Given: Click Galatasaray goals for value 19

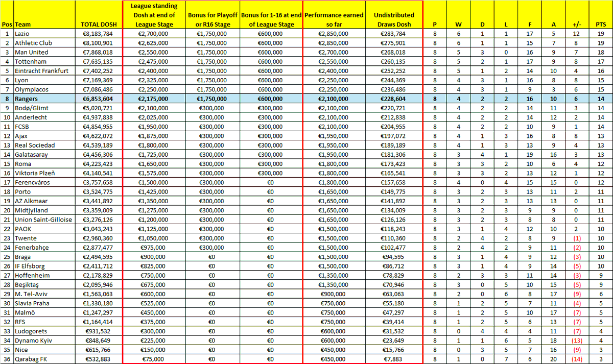Looking at the screenshot, I should (x=529, y=154).
